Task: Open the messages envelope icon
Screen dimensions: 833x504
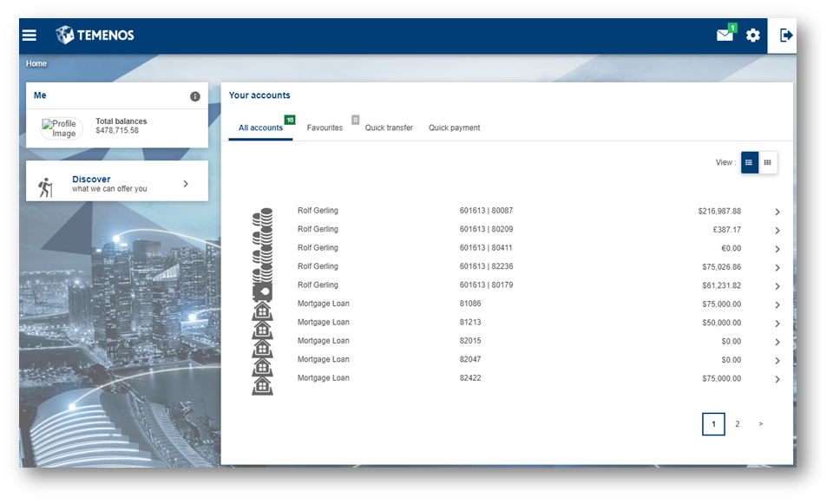Action: click(x=725, y=36)
